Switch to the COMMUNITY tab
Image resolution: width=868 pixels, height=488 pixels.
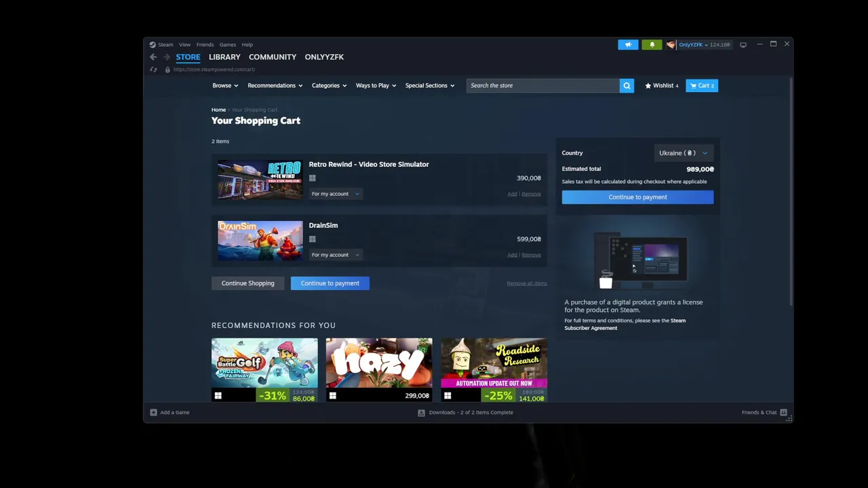pyautogui.click(x=273, y=57)
